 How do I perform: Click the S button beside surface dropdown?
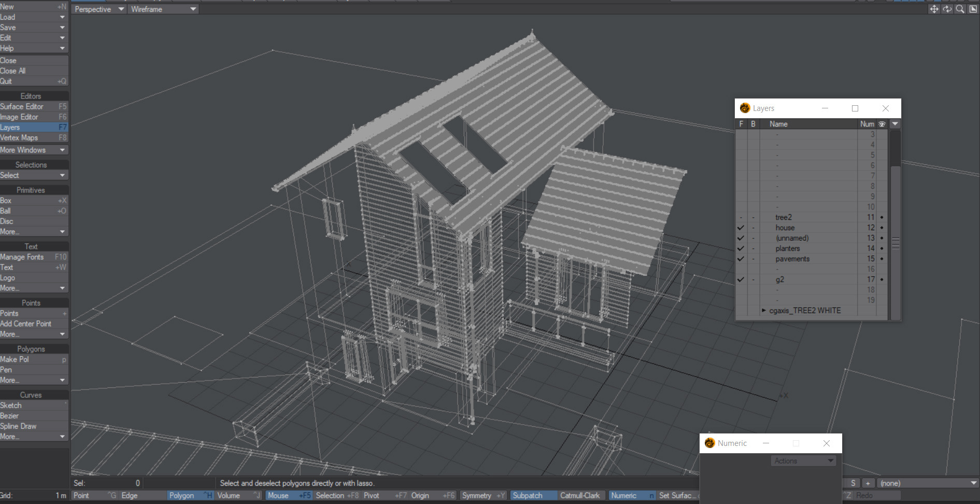pos(853,483)
